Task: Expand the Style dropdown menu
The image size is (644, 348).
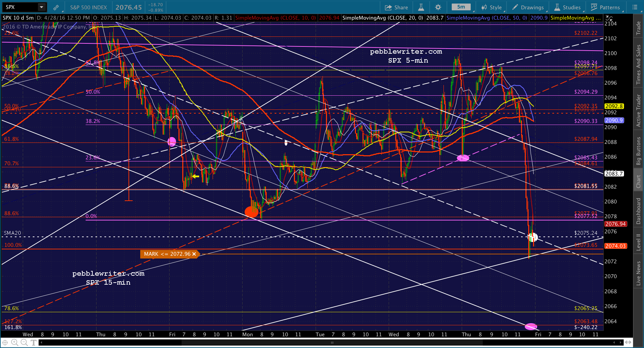Action: 492,7
